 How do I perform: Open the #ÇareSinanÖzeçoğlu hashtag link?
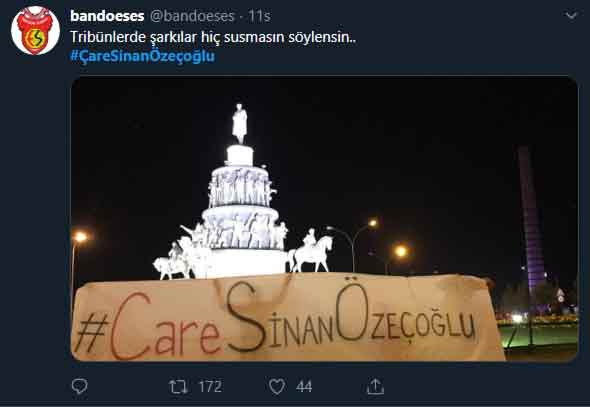coord(143,56)
